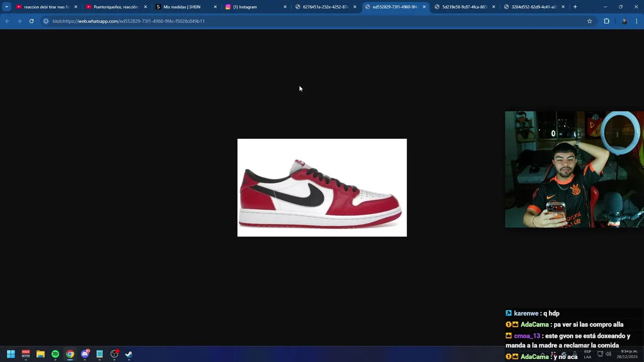This screenshot has width=644, height=362.
Task: Close the '3264d552-62d9-4c41' tab
Action: (x=563, y=7)
